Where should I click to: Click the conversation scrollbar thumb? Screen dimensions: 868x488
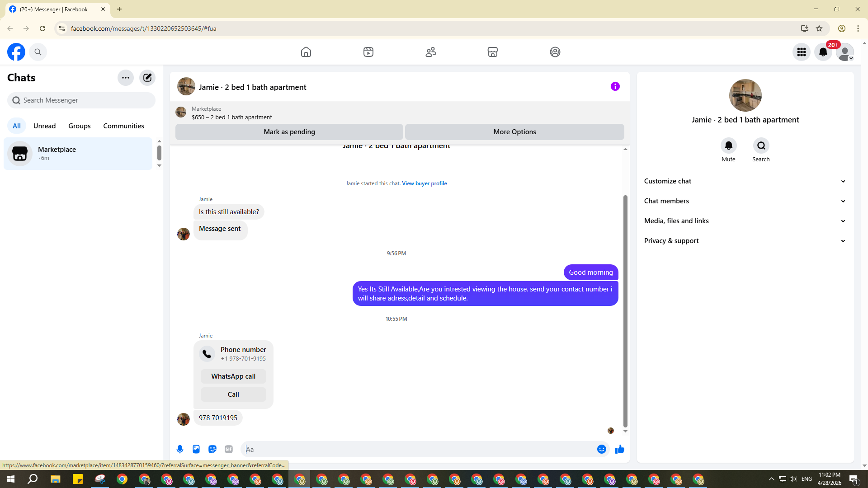point(625,311)
